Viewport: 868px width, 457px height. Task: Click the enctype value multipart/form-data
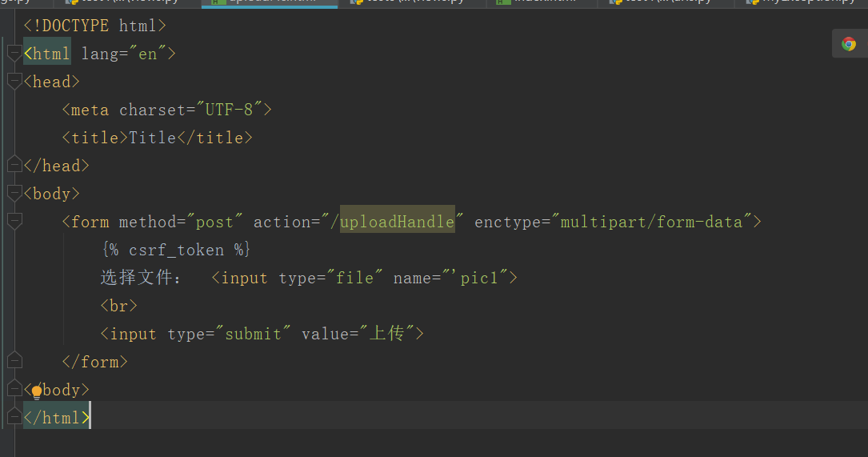point(651,222)
